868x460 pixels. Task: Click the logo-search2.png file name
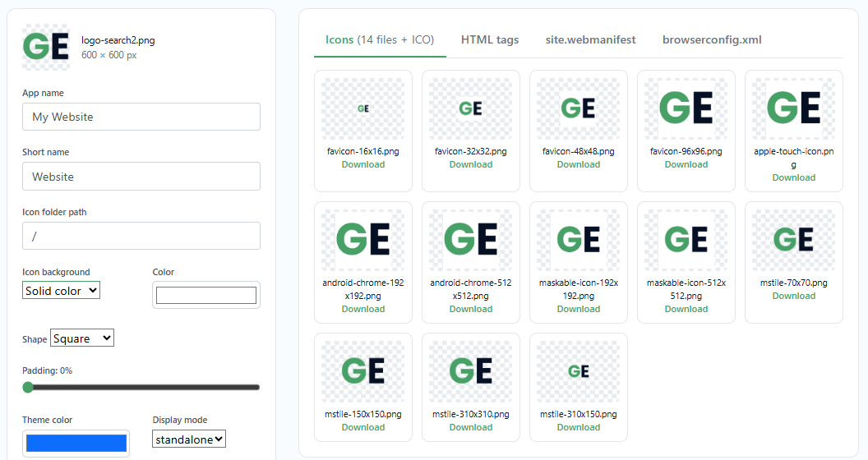coord(118,40)
